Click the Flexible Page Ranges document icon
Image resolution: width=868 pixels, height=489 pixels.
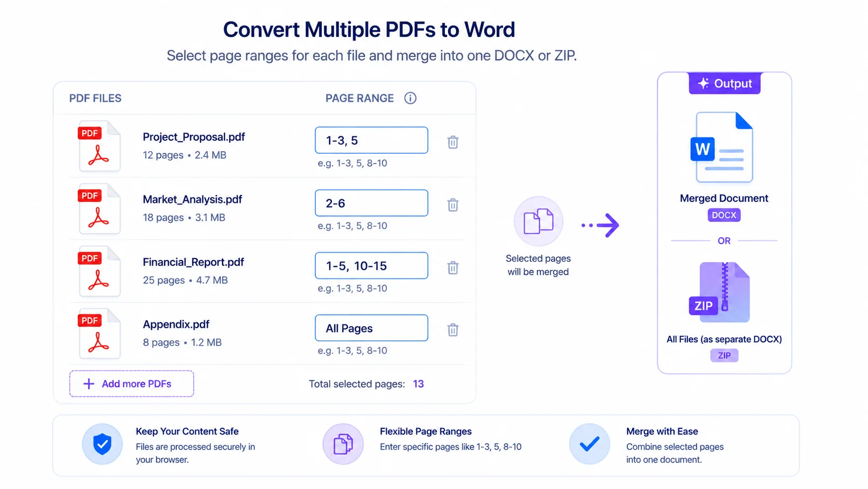pos(343,444)
